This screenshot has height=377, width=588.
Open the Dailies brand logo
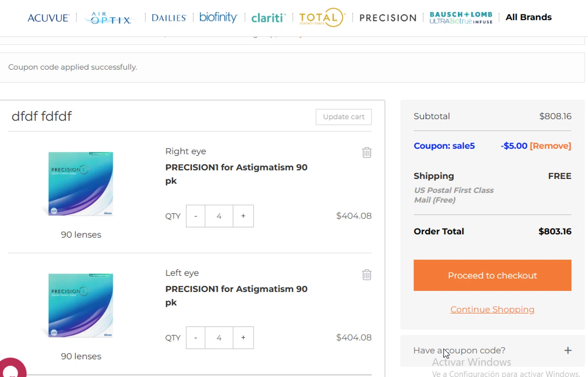pyautogui.click(x=169, y=18)
